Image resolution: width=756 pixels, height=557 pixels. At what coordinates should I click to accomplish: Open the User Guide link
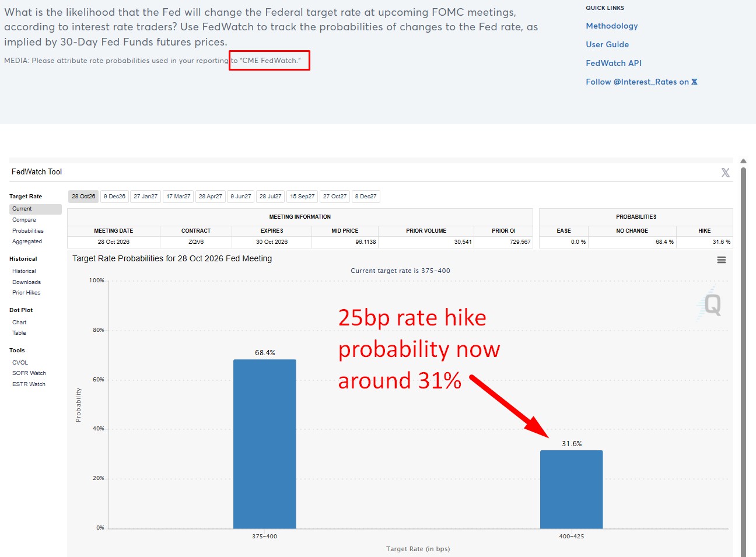pyautogui.click(x=607, y=44)
